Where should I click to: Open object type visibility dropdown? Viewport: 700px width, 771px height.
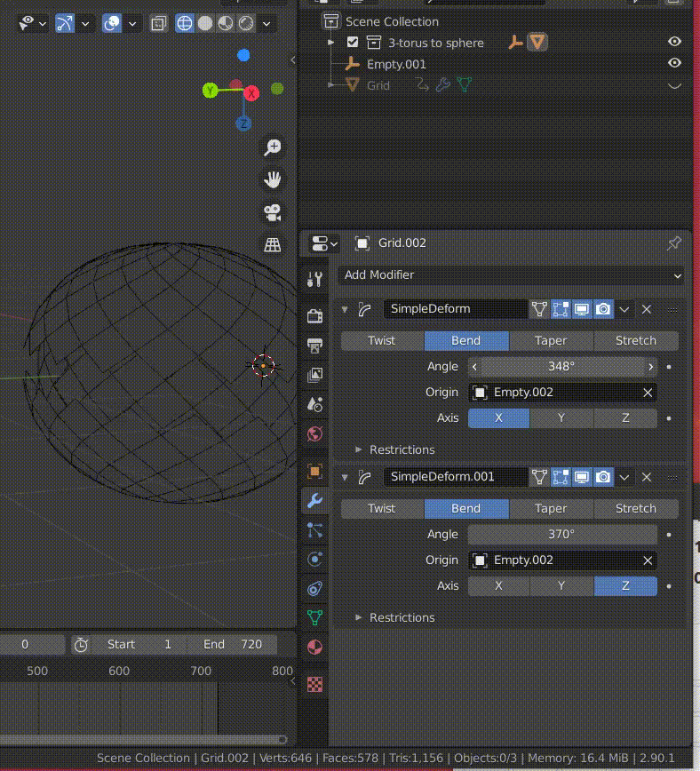coord(32,23)
